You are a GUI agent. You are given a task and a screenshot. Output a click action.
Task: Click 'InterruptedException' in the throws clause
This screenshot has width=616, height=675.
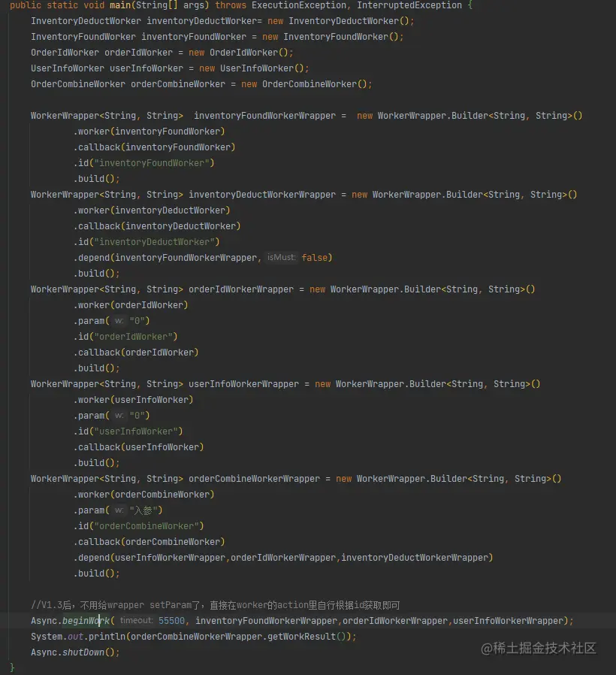pos(409,5)
